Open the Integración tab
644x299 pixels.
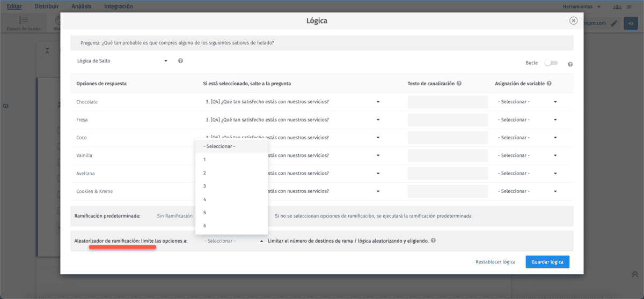tap(119, 6)
